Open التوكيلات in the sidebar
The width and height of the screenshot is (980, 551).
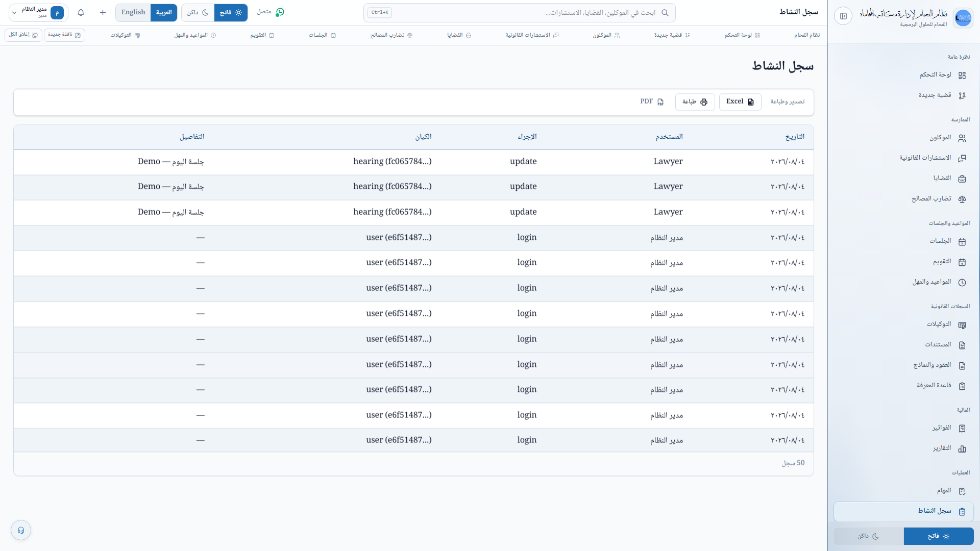(x=903, y=324)
